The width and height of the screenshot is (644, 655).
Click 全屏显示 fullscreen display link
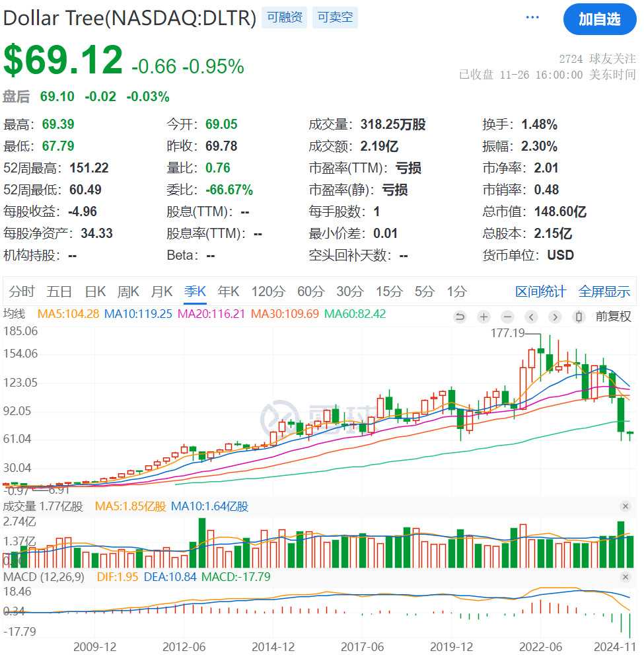coord(604,291)
